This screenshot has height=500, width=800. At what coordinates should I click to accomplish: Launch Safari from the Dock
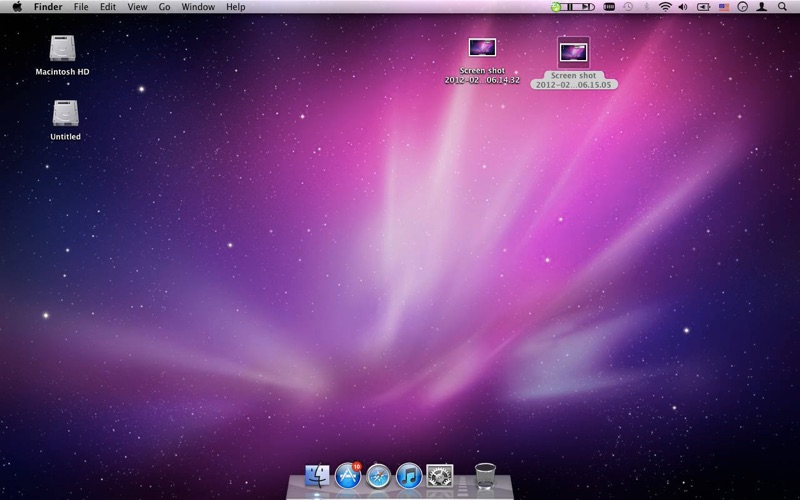pos(379,476)
